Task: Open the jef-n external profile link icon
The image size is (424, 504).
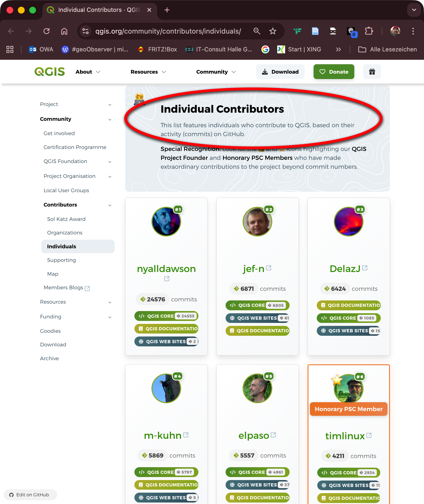Action: [x=269, y=268]
